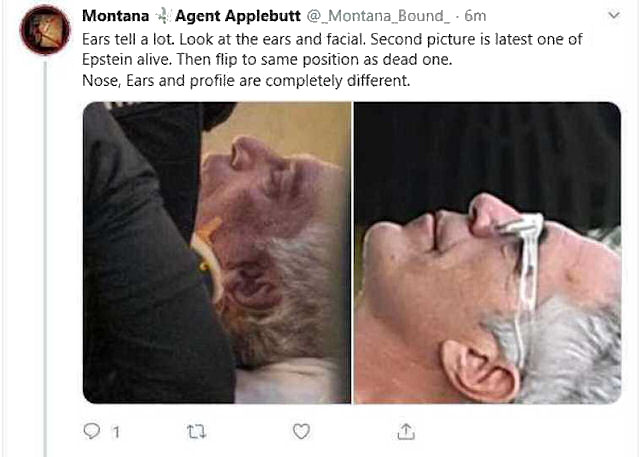Viewport: 639px width, 457px height.
Task: Open the Montana profile avatar picture
Action: [x=45, y=30]
